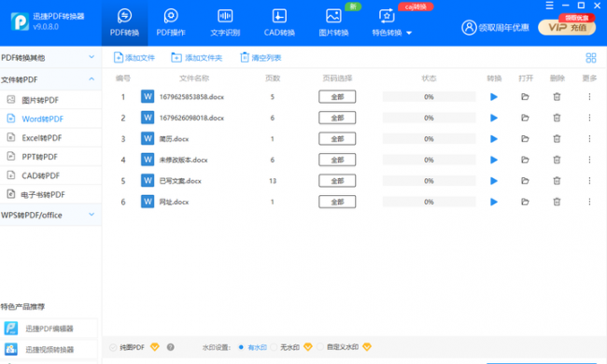This screenshot has height=364, width=607.
Task: Start converting 1679625853858.docx with play icon
Action: coord(494,97)
